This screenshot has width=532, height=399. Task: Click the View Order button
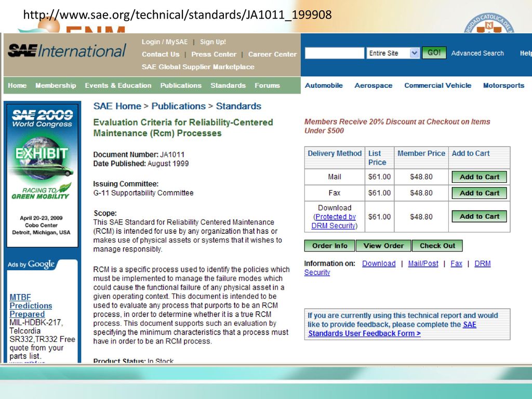pos(383,246)
